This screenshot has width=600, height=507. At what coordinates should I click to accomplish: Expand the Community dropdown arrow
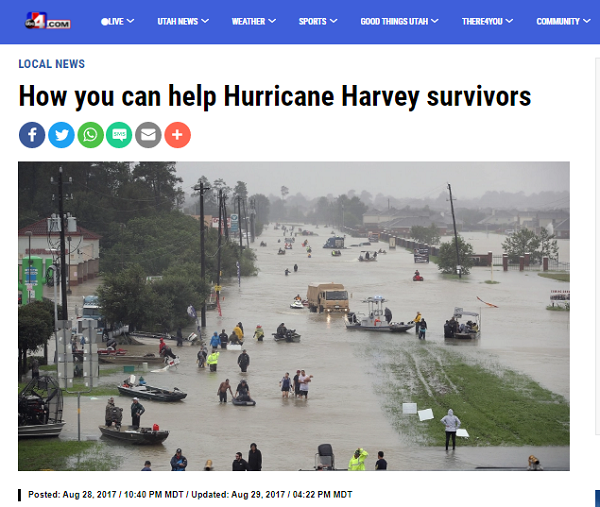587,21
